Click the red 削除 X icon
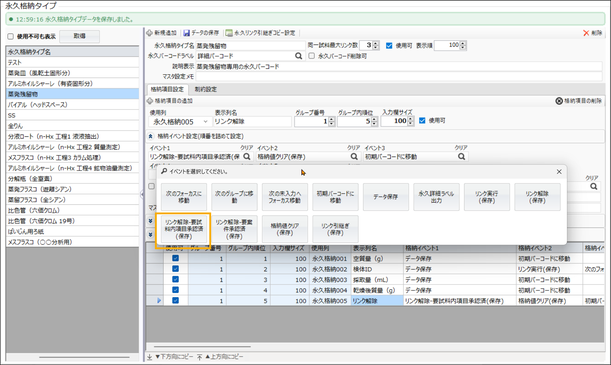This screenshot has height=365, width=611. point(586,33)
